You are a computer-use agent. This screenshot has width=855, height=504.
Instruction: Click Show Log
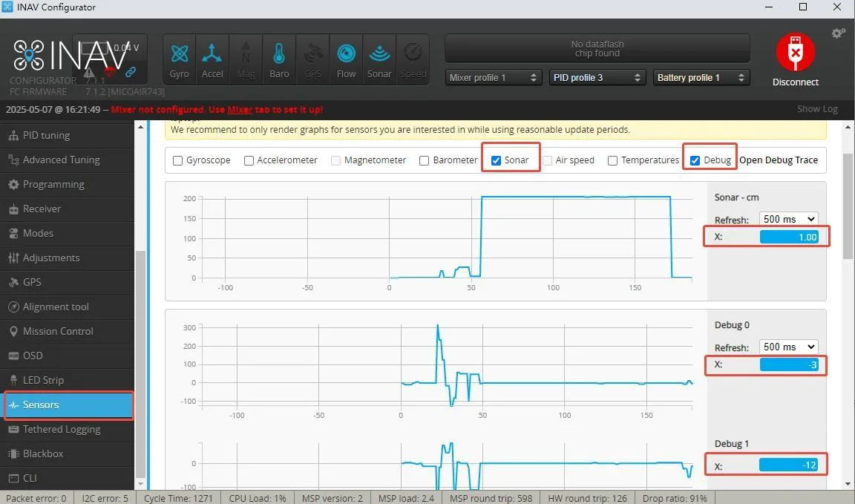pos(817,109)
